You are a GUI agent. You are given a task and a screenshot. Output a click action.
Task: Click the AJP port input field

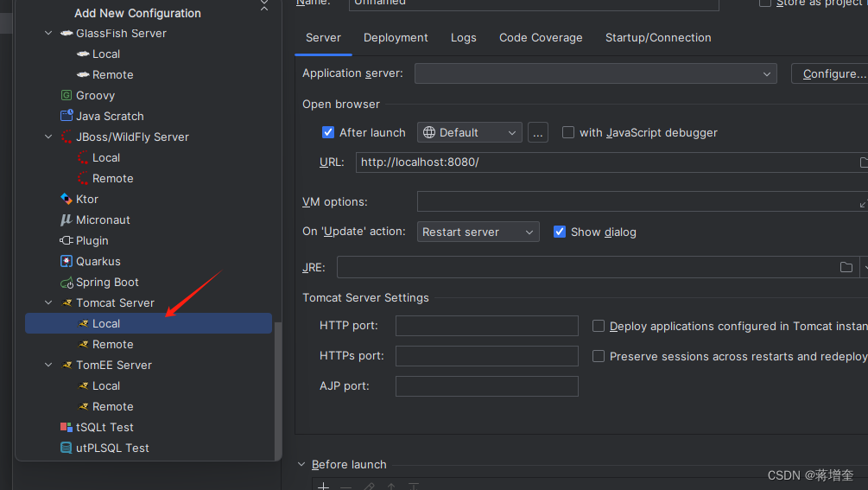pyautogui.click(x=487, y=386)
